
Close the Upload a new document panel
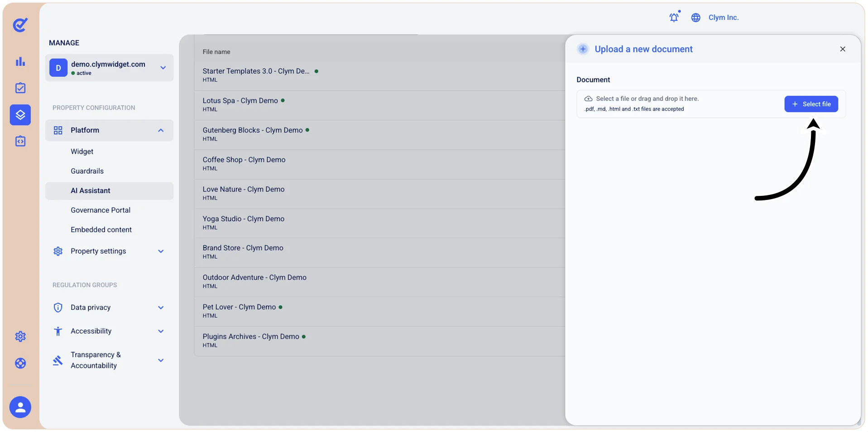point(843,49)
